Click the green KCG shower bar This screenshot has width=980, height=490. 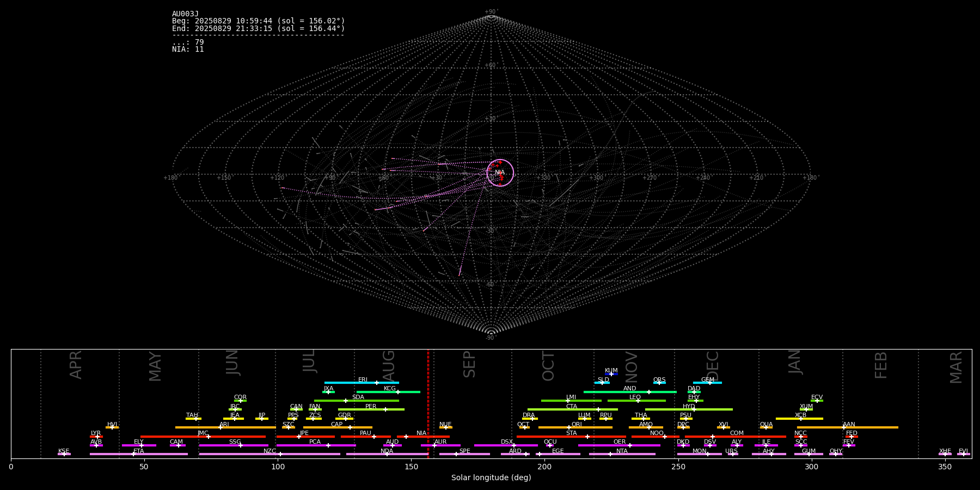tap(388, 392)
